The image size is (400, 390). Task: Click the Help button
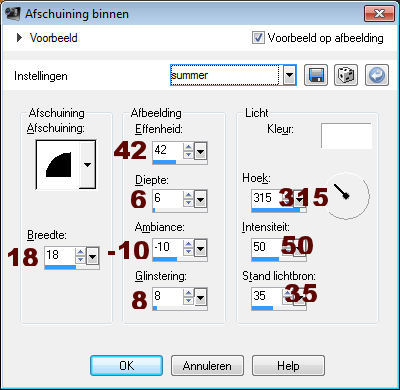click(x=288, y=366)
